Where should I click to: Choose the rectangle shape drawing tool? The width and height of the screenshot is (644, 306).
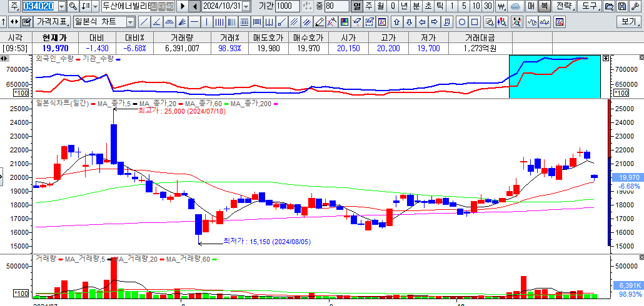click(x=473, y=22)
